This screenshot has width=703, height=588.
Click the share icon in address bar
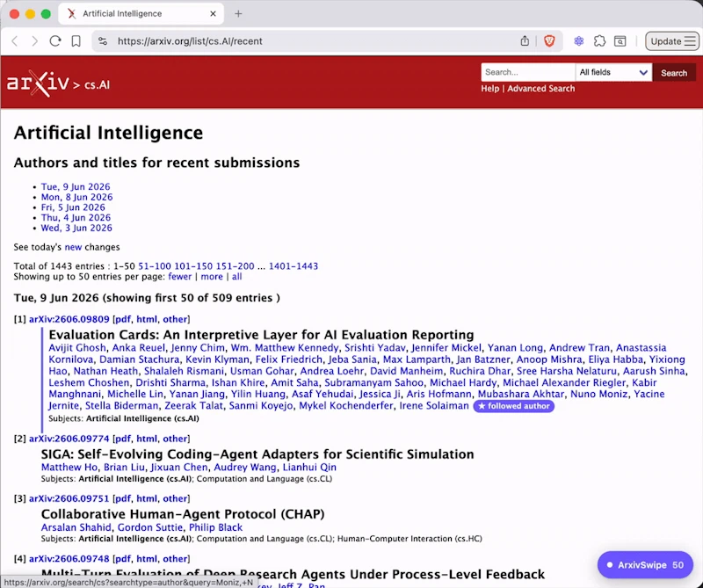525,40
